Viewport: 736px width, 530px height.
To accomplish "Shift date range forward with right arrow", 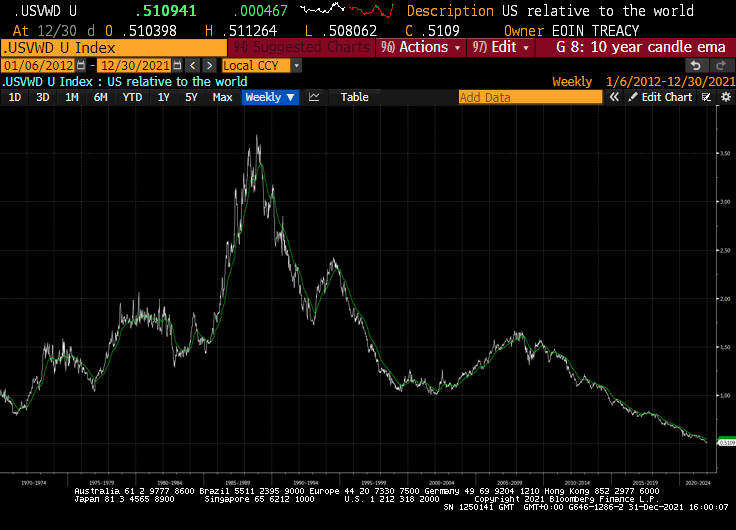I will (x=209, y=65).
